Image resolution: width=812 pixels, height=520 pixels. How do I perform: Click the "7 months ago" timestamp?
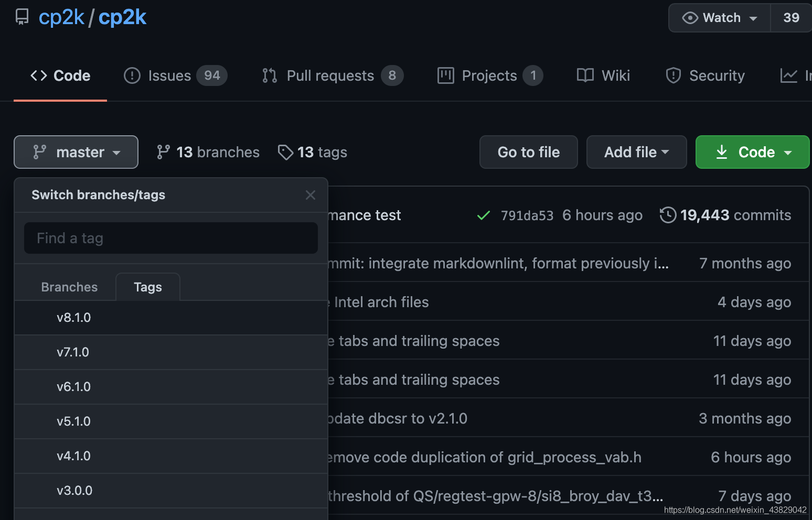coord(745,263)
